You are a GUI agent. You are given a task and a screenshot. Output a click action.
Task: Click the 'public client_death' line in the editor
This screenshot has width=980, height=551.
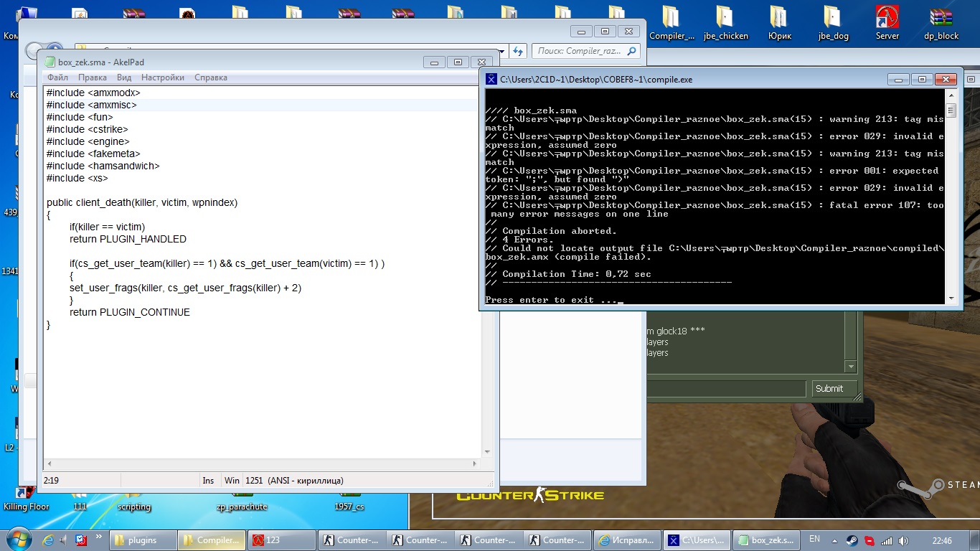coord(142,202)
